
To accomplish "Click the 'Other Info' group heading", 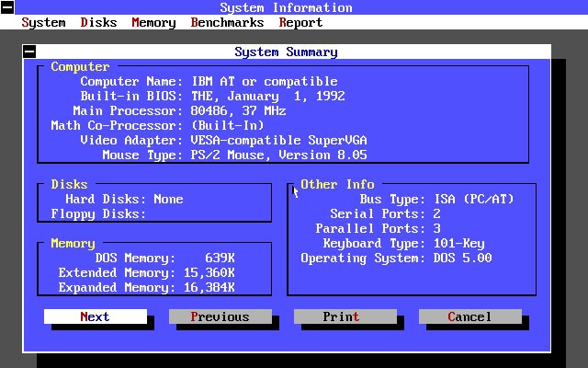I will click(x=337, y=184).
